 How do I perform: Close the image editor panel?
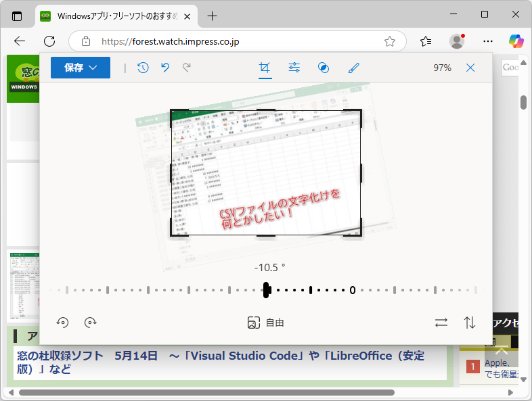[x=470, y=68]
